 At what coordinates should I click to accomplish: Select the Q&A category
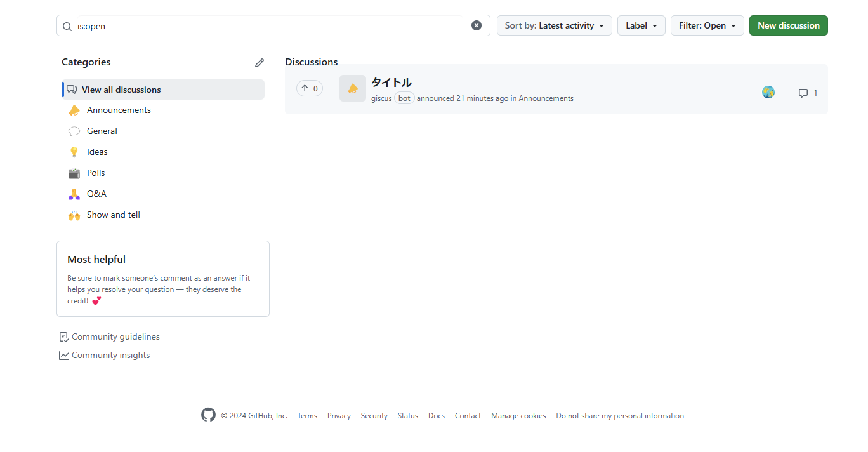(x=96, y=194)
